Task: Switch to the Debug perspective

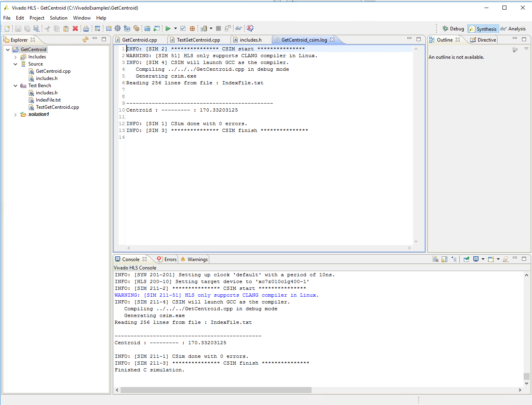Action: (453, 29)
